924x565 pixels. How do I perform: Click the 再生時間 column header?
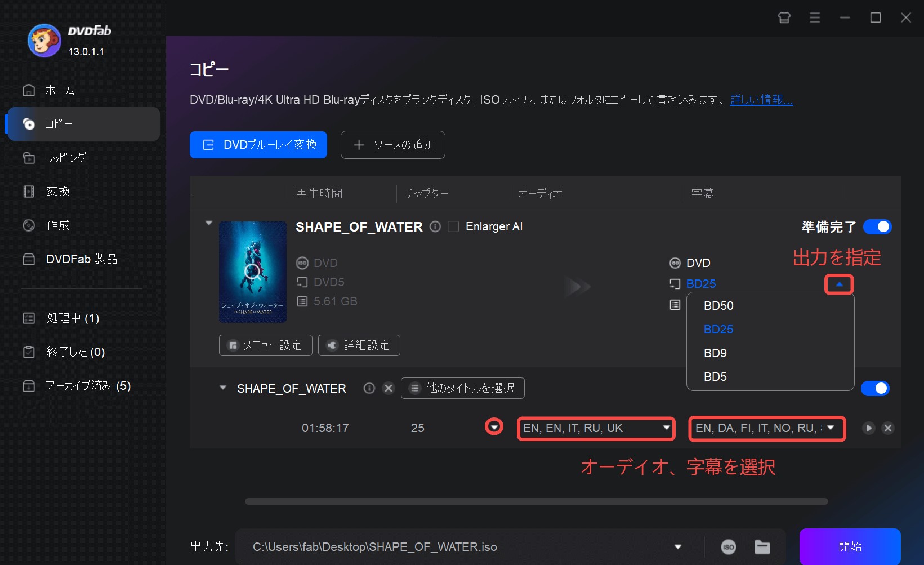tap(319, 194)
